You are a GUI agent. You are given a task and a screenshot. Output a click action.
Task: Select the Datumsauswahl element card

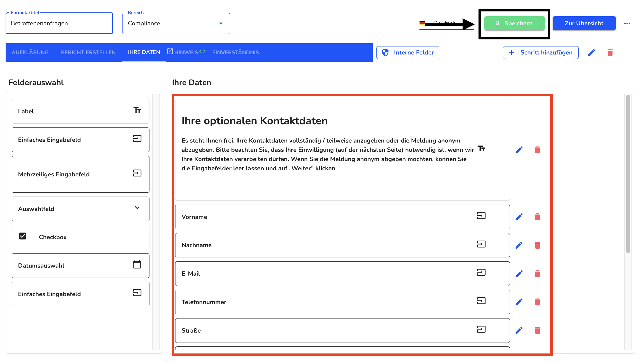point(80,266)
